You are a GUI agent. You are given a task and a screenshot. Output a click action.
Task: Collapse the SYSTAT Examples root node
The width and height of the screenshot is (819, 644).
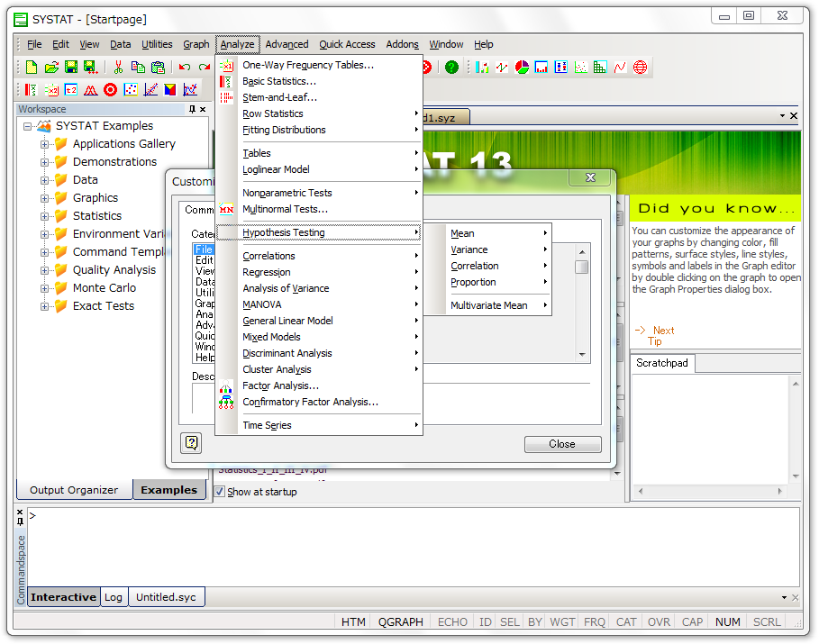coord(27,126)
